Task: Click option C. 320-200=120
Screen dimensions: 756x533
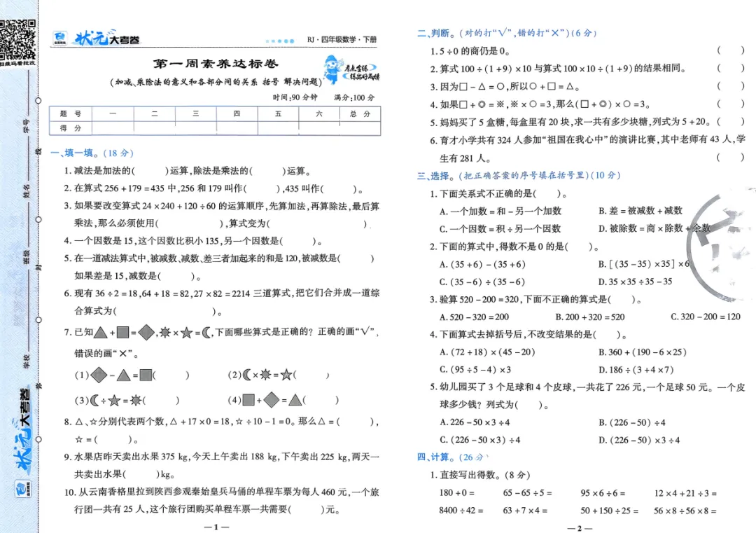Action: click(706, 317)
